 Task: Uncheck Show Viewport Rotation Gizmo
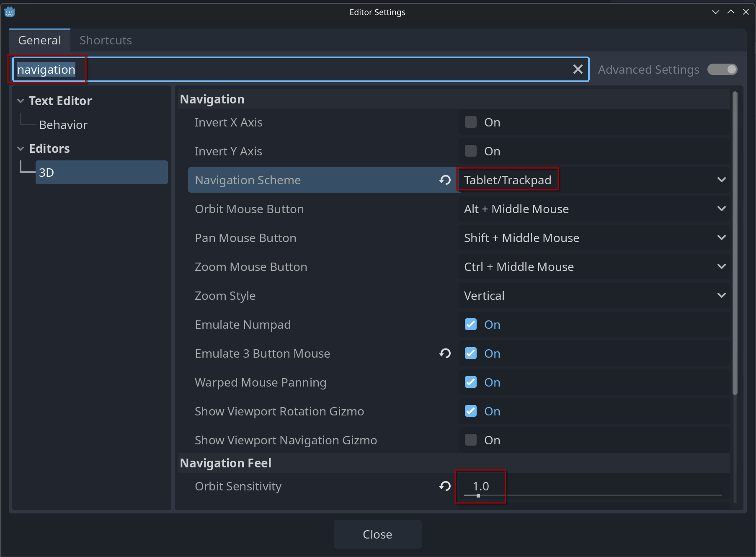(x=471, y=411)
